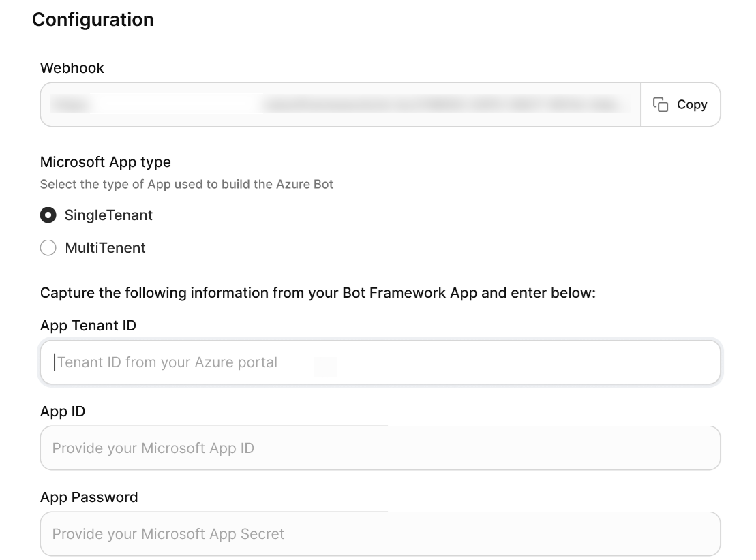
Task: Click the Configuration page heading
Action: (93, 20)
